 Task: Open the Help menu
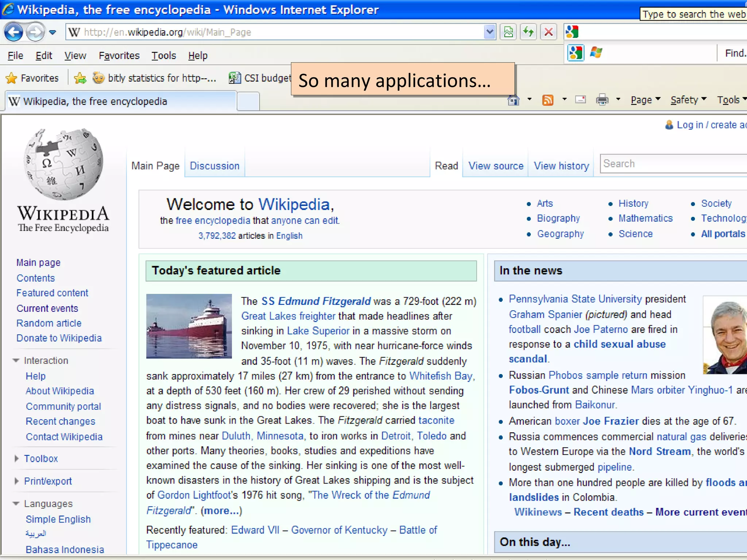(x=198, y=55)
